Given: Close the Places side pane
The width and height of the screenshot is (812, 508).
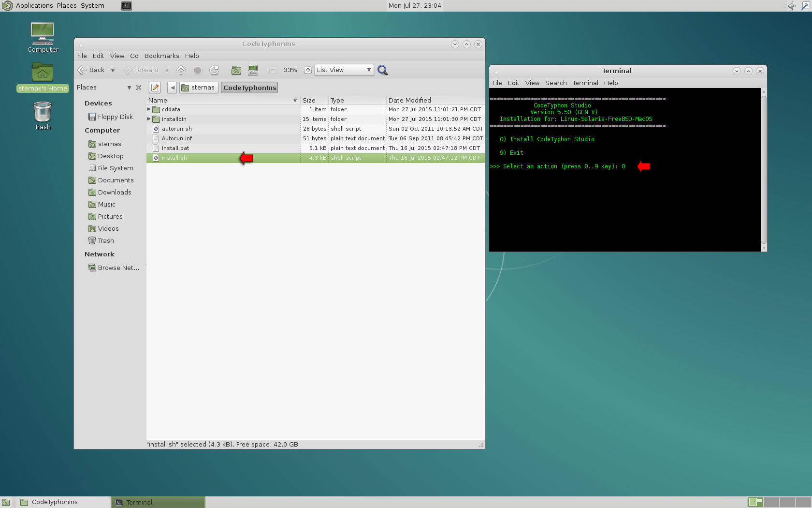Looking at the screenshot, I should tap(139, 88).
